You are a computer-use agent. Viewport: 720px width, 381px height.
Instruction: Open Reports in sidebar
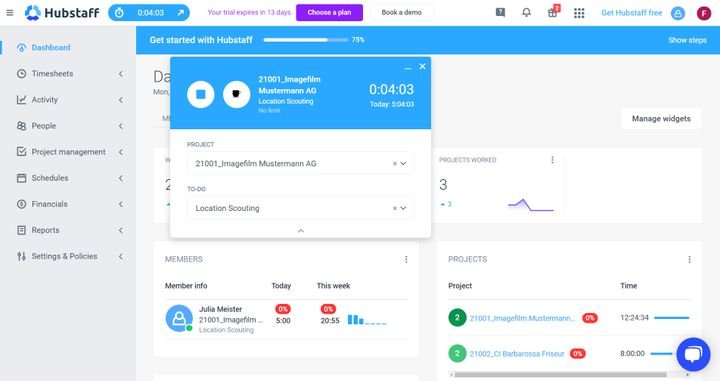coord(45,230)
